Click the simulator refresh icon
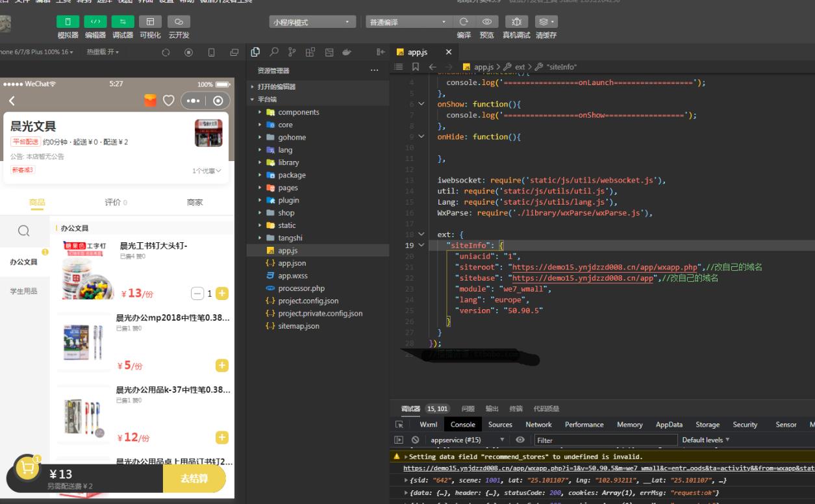 pos(166,52)
